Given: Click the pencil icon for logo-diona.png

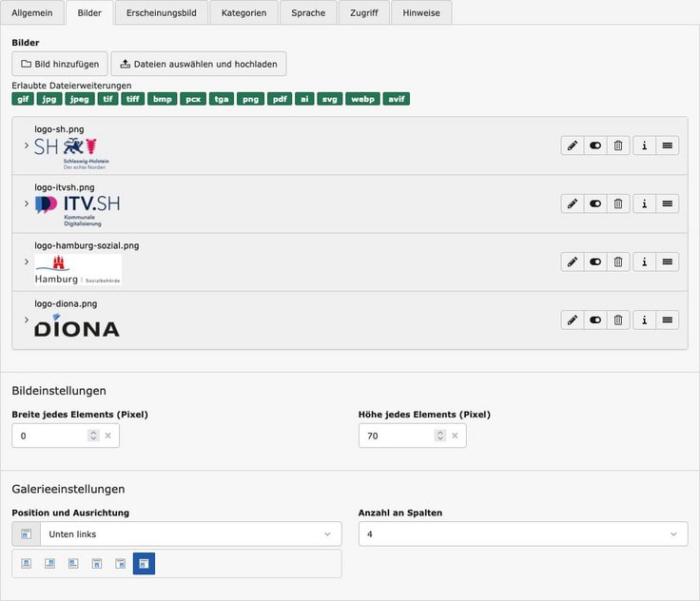Looking at the screenshot, I should click(572, 320).
